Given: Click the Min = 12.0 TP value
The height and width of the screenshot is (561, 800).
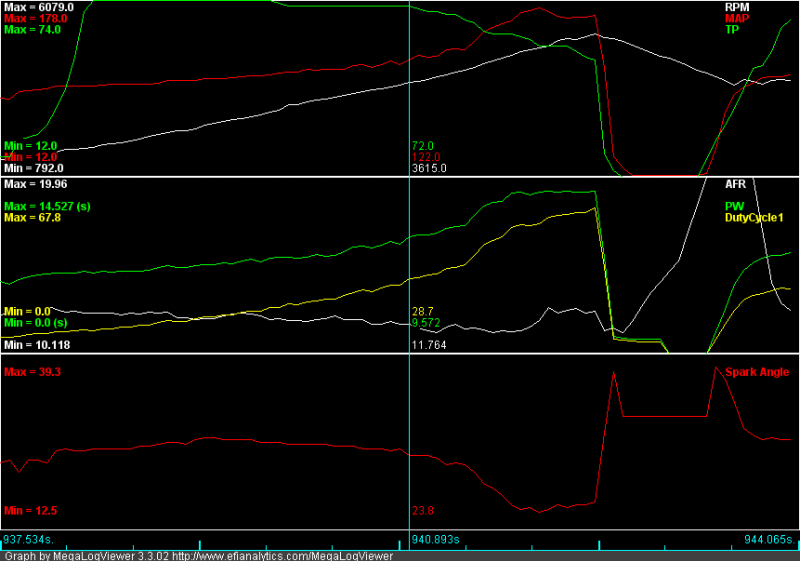Looking at the screenshot, I should [31, 146].
